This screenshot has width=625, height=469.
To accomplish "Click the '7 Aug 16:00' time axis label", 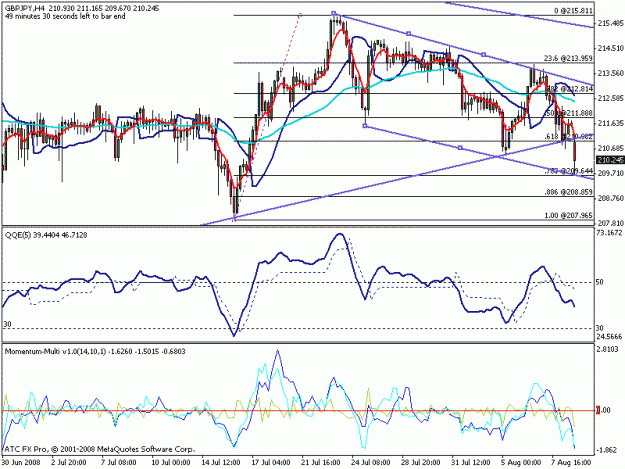I will click(571, 462).
